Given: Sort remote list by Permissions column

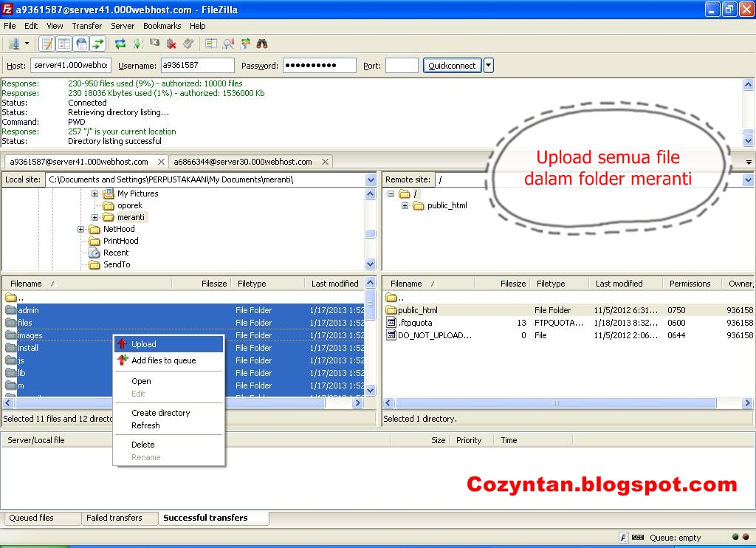Looking at the screenshot, I should click(690, 284).
